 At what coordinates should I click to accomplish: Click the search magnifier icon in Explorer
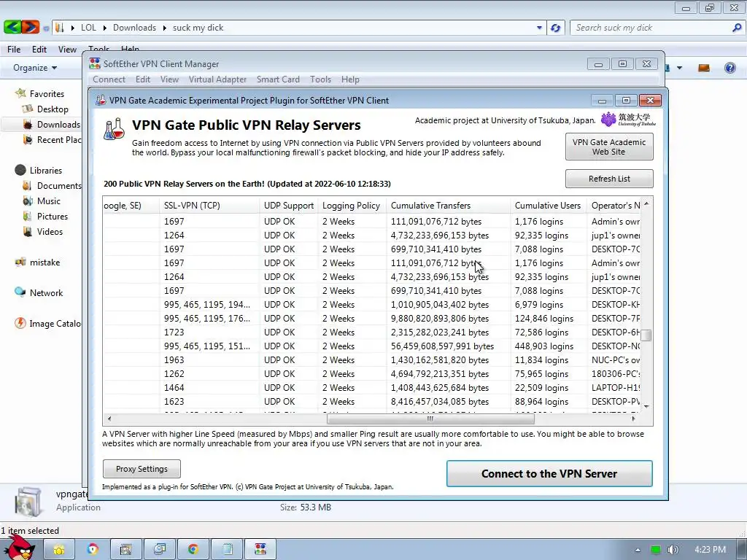click(x=737, y=28)
